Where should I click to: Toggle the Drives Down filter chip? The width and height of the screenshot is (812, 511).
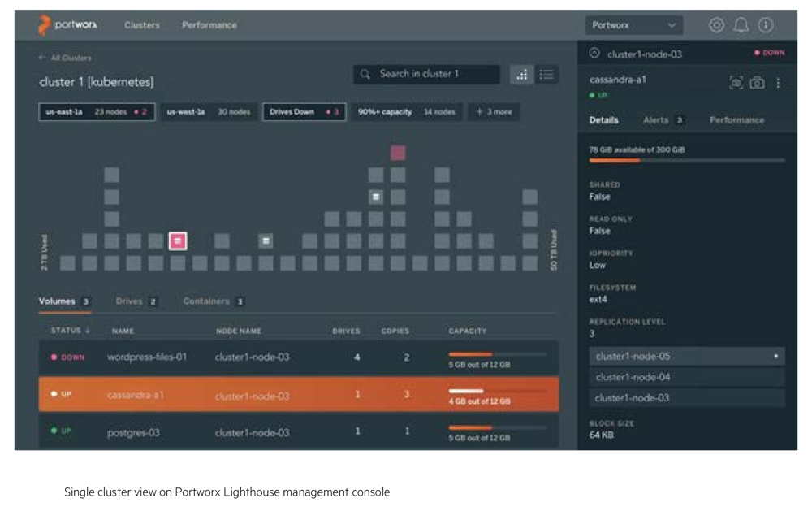[304, 112]
